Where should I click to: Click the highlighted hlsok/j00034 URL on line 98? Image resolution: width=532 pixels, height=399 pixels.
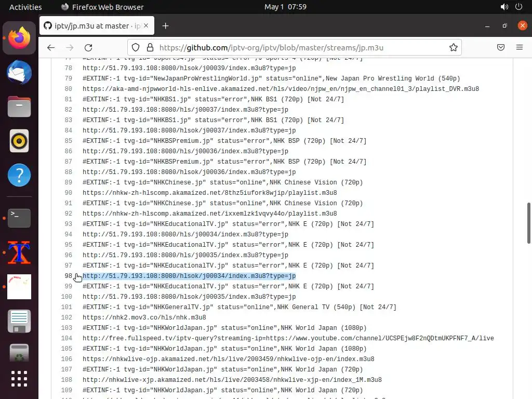click(x=189, y=276)
